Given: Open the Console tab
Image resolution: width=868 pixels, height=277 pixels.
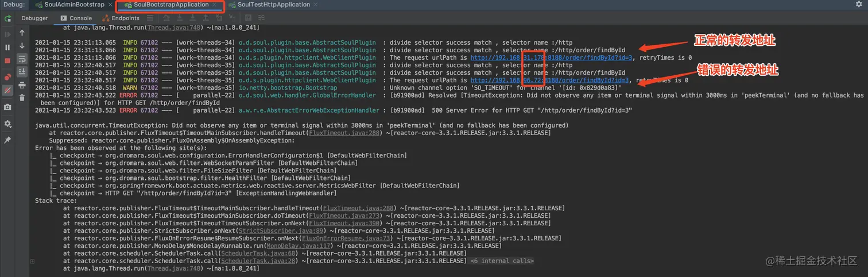Looking at the screenshot, I should (76, 18).
